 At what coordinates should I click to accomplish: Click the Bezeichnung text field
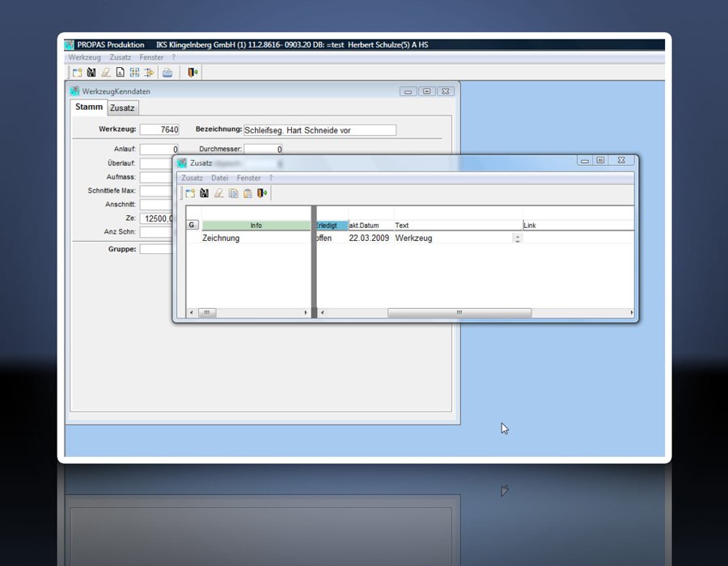[x=320, y=130]
